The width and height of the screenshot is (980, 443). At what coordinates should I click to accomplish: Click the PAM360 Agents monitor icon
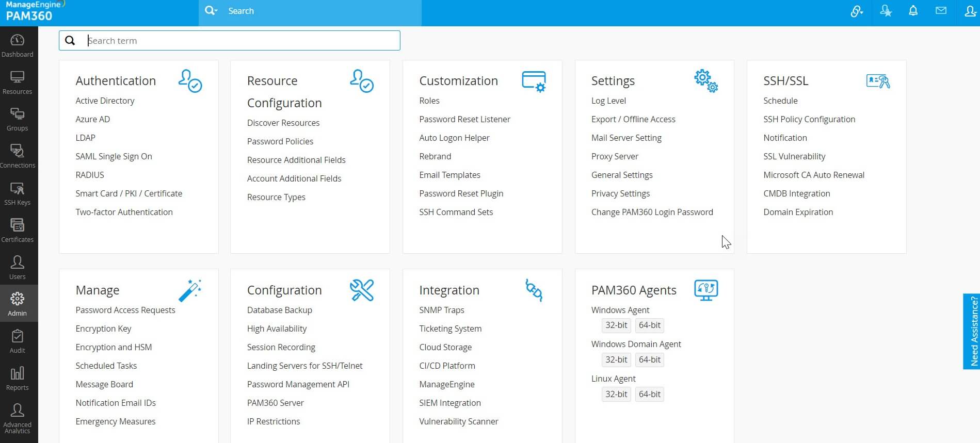[706, 290]
